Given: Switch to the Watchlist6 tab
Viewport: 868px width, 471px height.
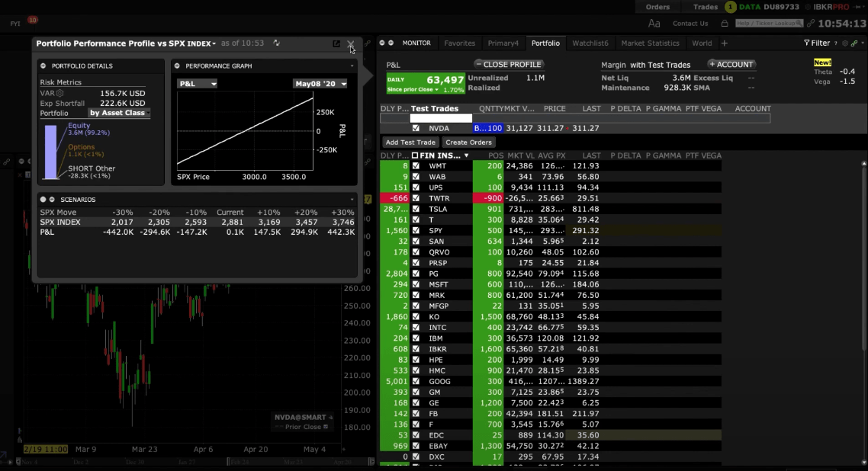Looking at the screenshot, I should click(590, 43).
